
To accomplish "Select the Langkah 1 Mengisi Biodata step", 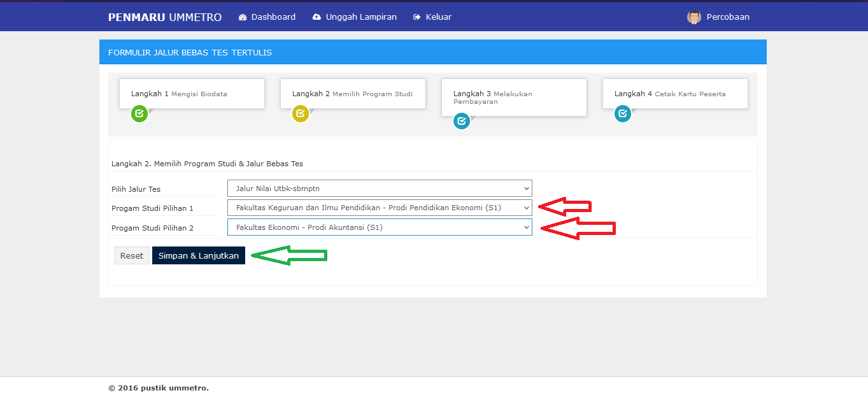I will [192, 94].
